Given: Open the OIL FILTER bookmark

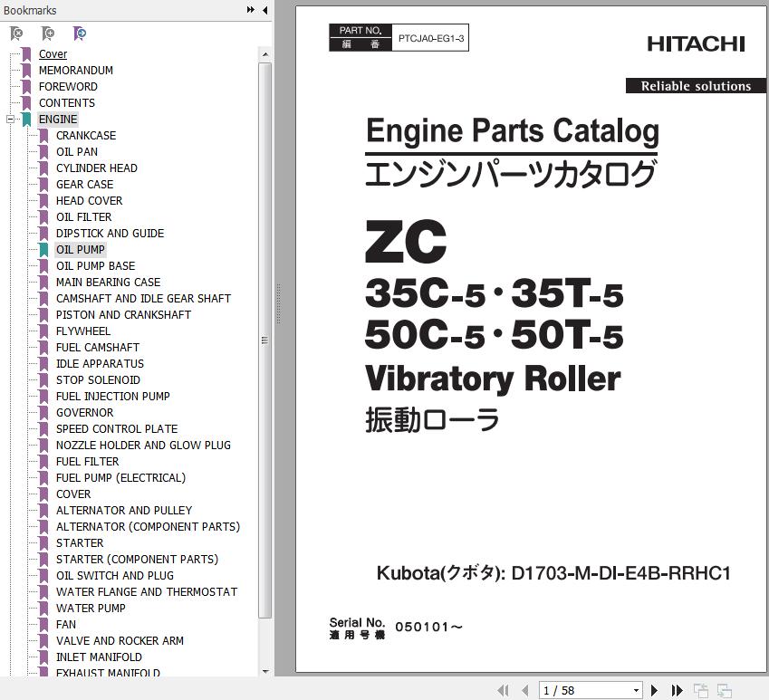Looking at the screenshot, I should click(83, 216).
